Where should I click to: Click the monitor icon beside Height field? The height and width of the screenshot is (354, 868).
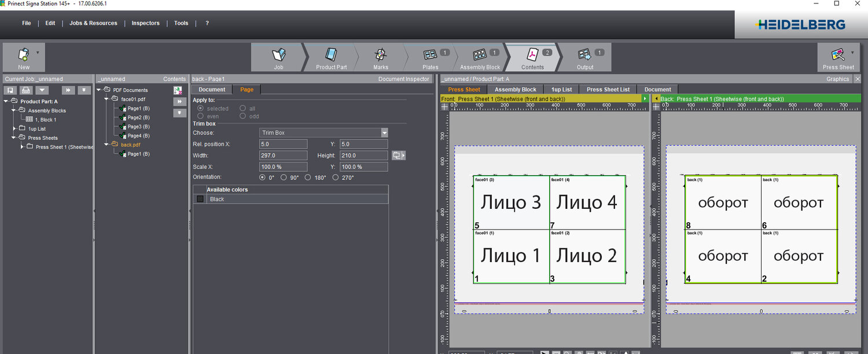[398, 155]
